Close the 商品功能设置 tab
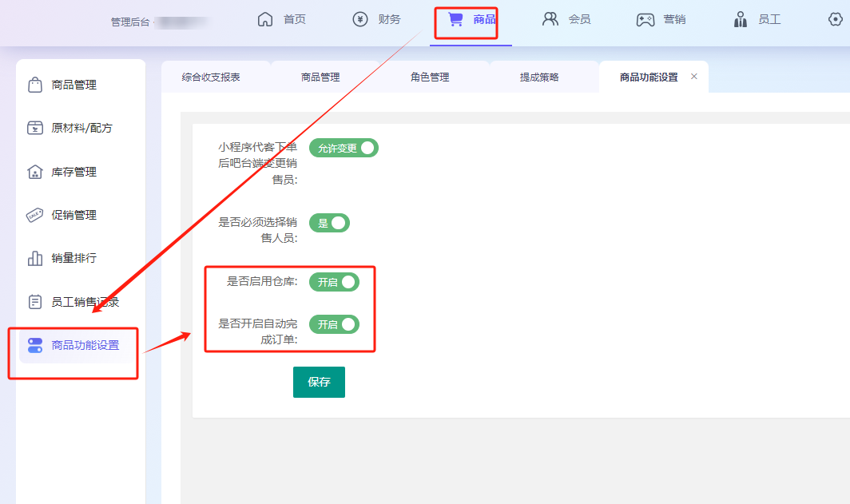This screenshot has width=850, height=504. [x=693, y=77]
